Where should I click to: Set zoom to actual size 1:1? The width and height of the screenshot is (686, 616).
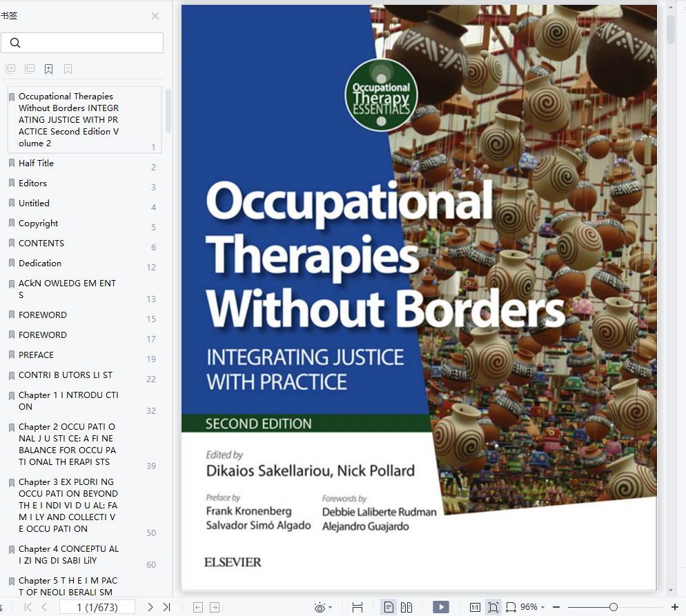coord(475,607)
